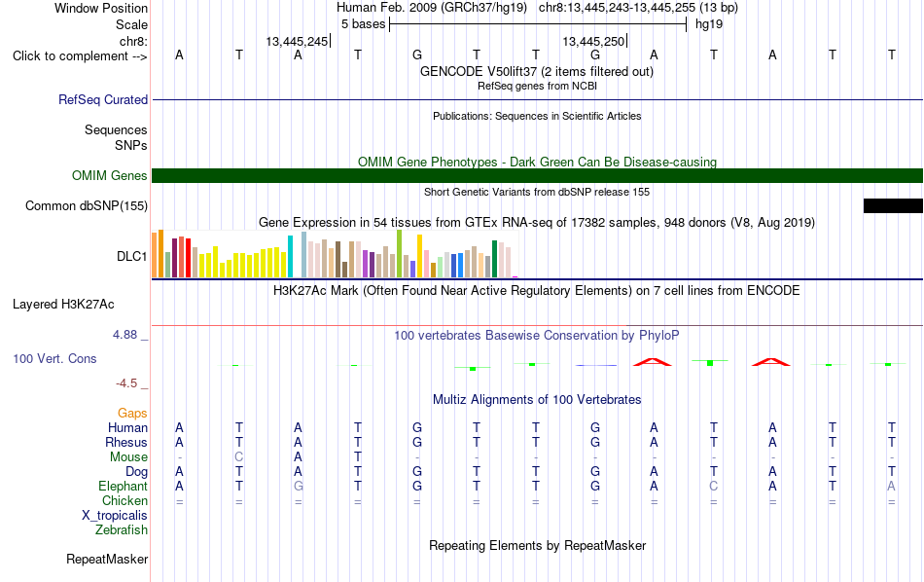Select the Human alignment row label
This screenshot has height=582, width=924.
coord(127,427)
